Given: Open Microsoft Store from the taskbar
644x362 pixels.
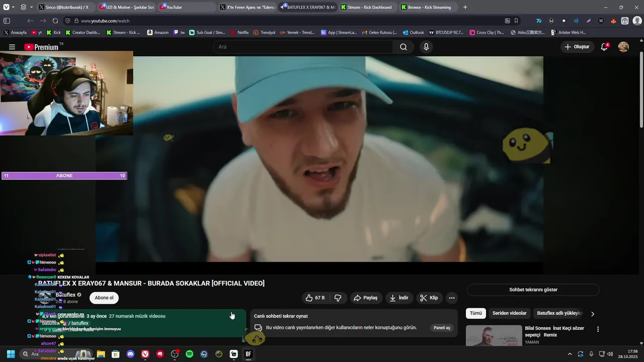Looking at the screenshot, I should coord(116,354).
